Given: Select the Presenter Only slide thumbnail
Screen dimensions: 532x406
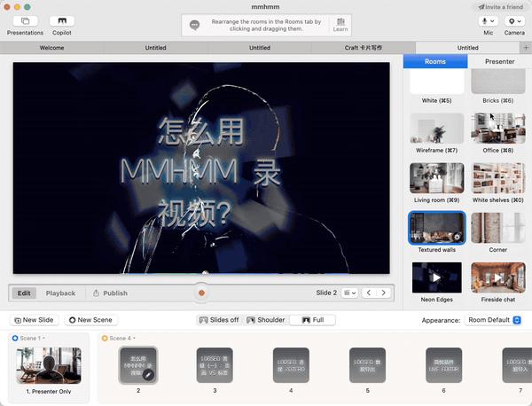Looking at the screenshot, I should [x=49, y=365].
